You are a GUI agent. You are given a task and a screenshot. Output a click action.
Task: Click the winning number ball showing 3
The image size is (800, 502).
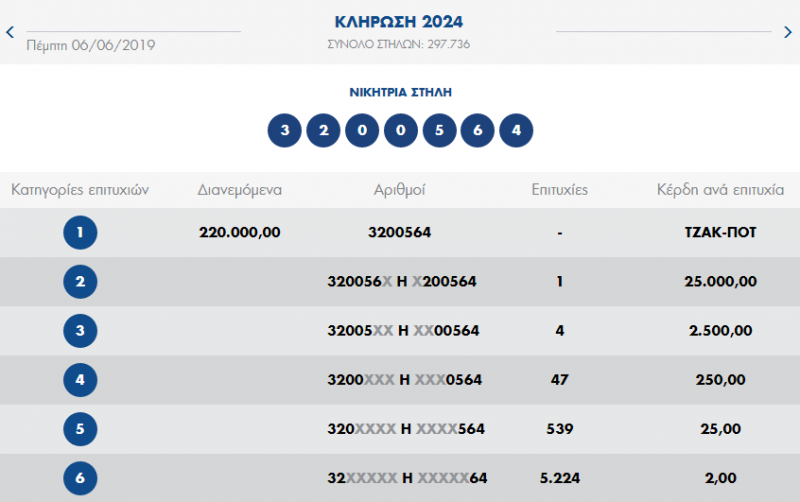pyautogui.click(x=285, y=131)
